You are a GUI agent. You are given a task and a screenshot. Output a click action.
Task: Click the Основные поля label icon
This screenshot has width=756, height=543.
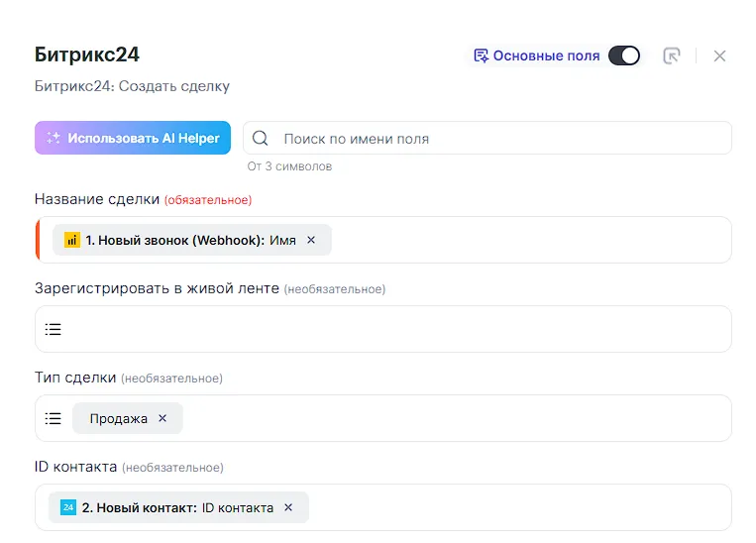tap(481, 55)
